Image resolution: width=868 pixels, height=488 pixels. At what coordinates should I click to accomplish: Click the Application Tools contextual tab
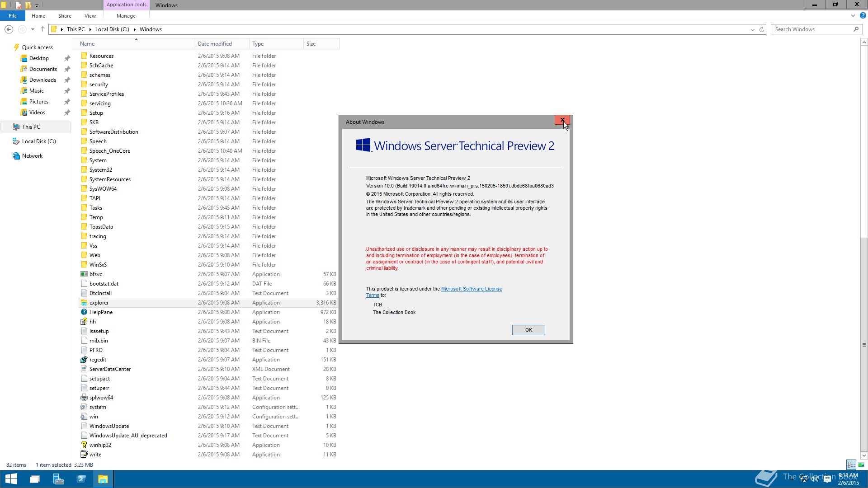[127, 5]
